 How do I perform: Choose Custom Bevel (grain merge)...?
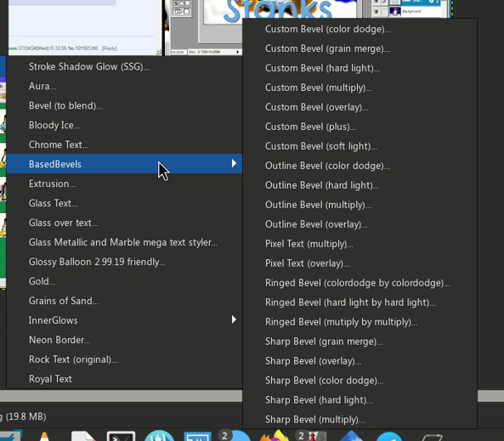(x=360, y=48)
